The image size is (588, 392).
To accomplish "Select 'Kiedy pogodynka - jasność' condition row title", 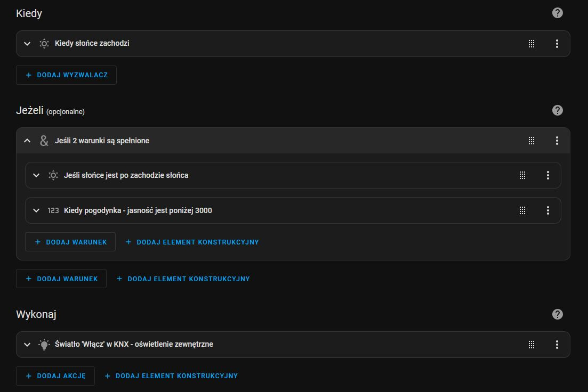I will pyautogui.click(x=138, y=210).
